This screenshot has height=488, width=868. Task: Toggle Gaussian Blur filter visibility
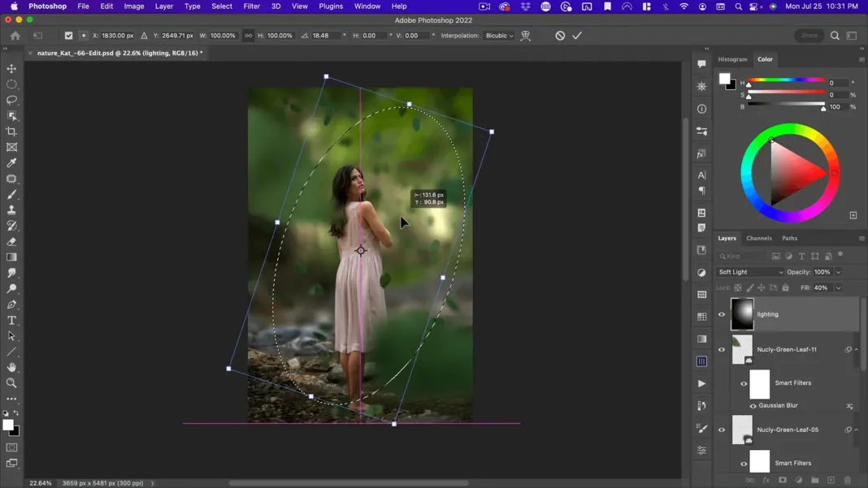753,406
